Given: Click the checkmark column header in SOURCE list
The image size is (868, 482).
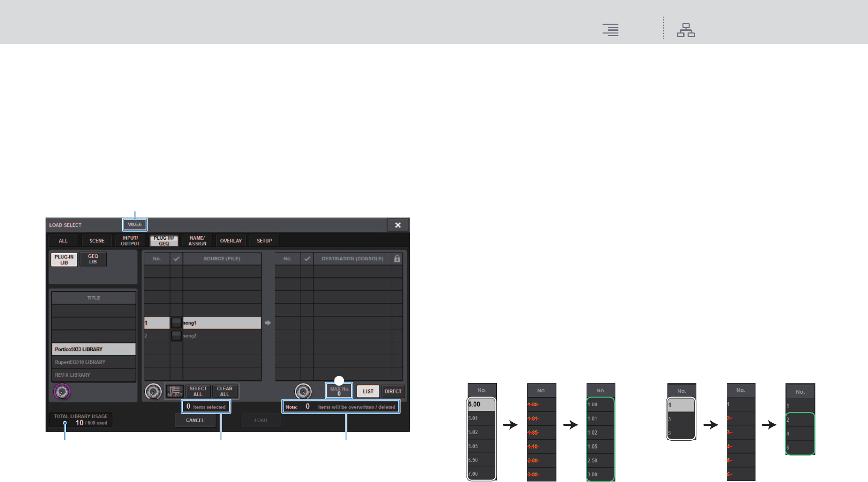Looking at the screenshot, I should (x=176, y=259).
